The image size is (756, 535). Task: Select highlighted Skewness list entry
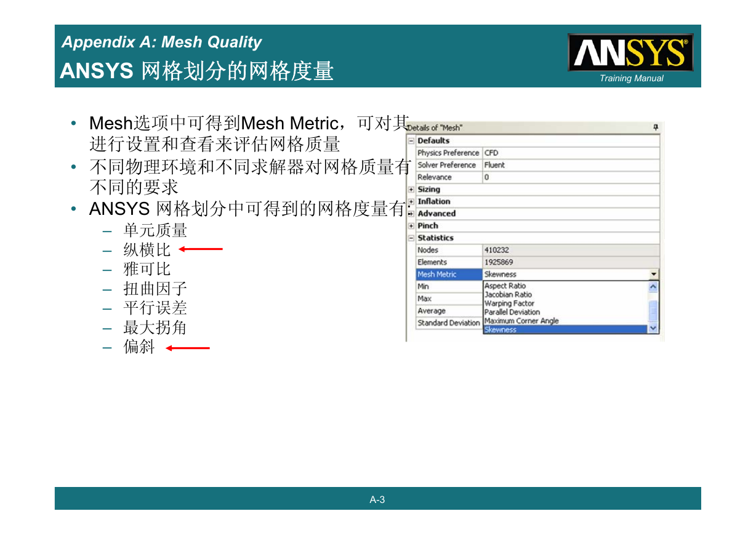pyautogui.click(x=566, y=329)
